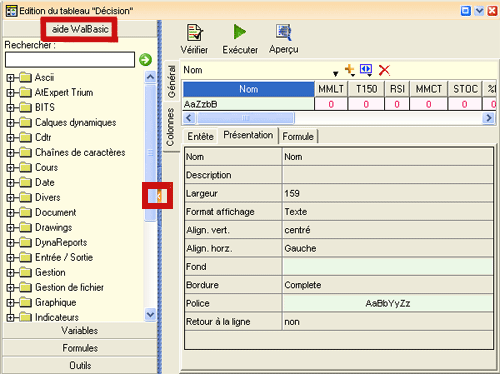Screen dimensions: 500x374
Task: Select the DynaReports folder
Action: click(x=61, y=242)
